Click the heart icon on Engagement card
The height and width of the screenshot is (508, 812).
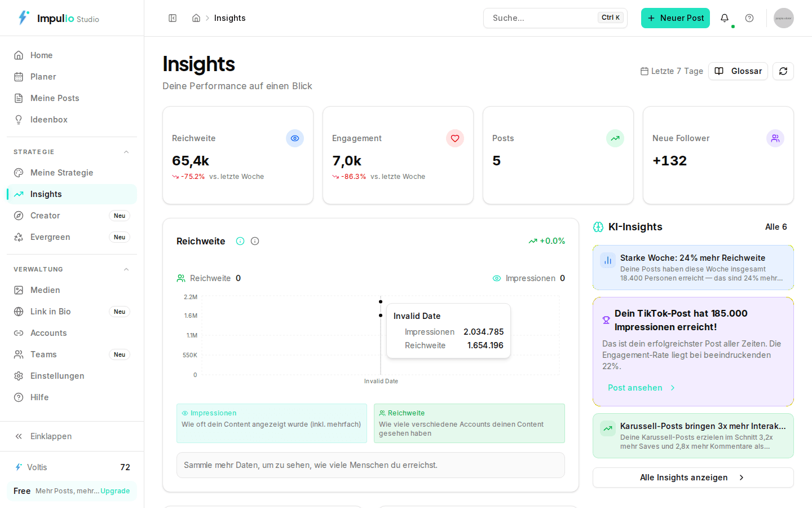coord(455,138)
